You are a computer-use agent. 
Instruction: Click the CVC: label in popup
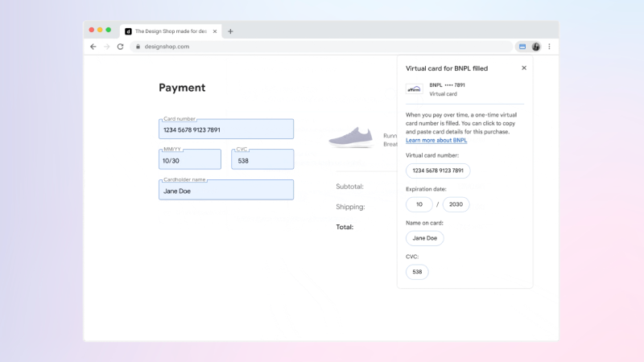click(x=412, y=257)
